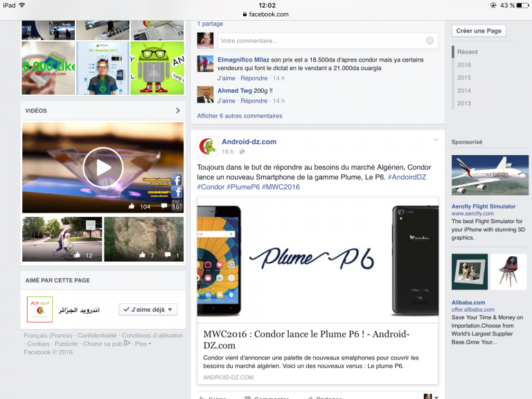Open the girl on bicycle video thumbnail

point(62,239)
